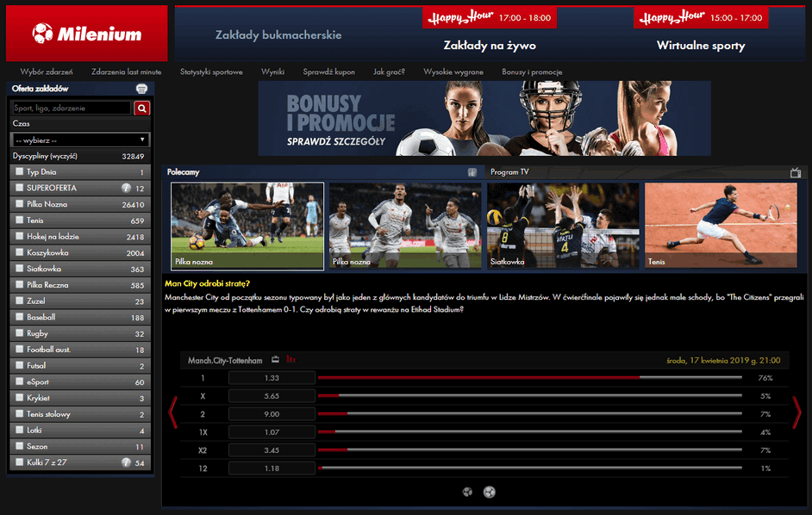
Task: Pick the 1.18 odds for 12
Action: 272,468
